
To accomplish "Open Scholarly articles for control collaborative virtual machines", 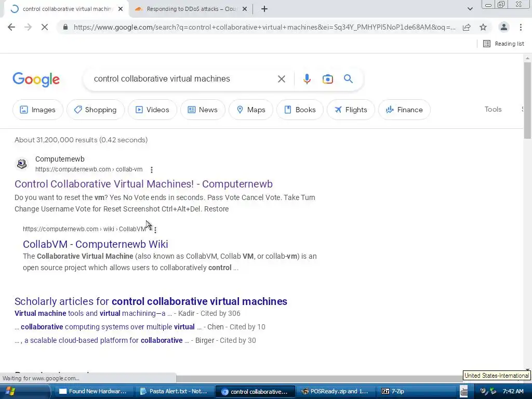I will tap(151, 301).
